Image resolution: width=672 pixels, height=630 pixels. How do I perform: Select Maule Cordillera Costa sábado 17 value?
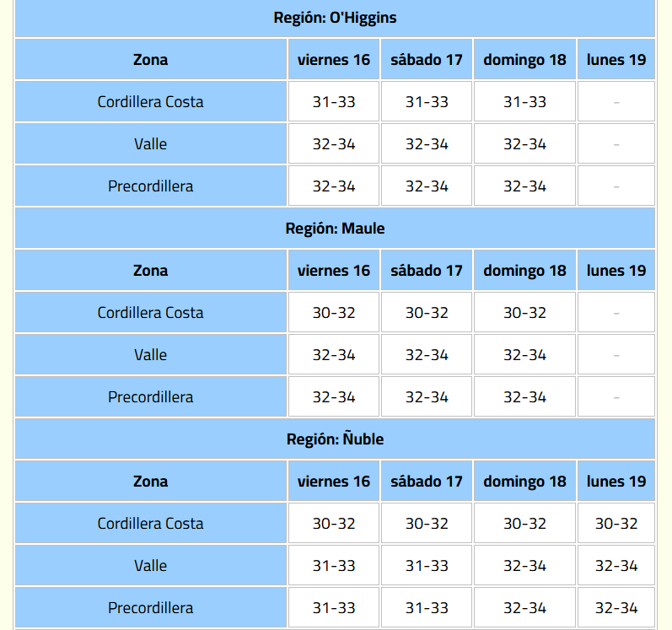click(427, 313)
